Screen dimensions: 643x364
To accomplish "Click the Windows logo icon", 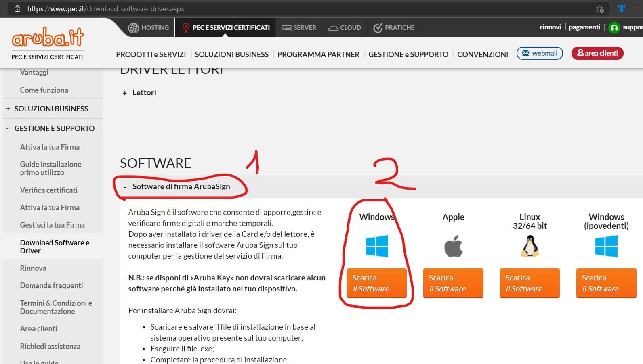I will tap(376, 246).
